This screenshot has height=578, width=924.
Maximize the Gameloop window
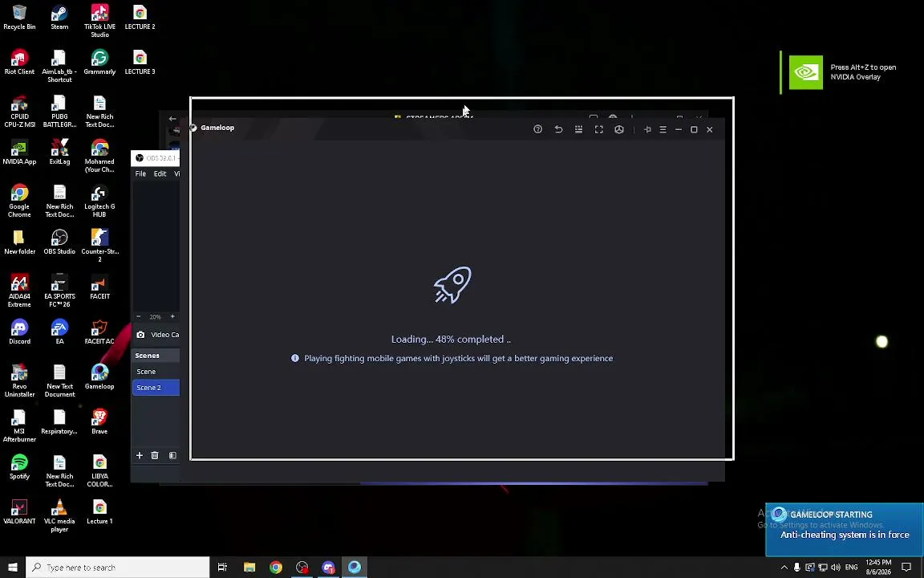[694, 129]
